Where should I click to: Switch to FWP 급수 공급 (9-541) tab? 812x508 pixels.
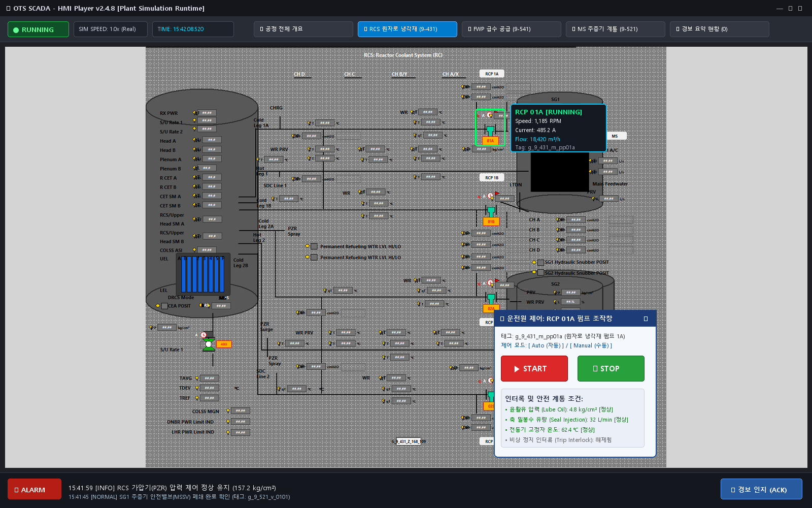coord(512,29)
